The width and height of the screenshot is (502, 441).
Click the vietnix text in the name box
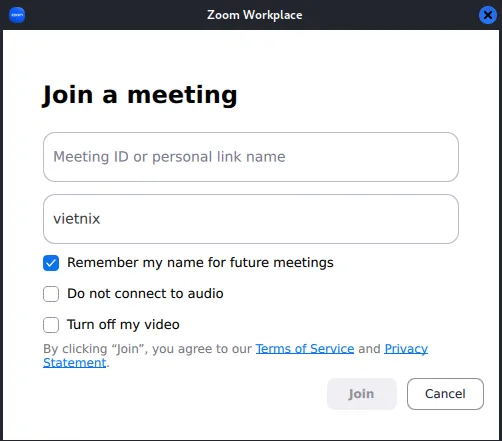click(x=77, y=219)
